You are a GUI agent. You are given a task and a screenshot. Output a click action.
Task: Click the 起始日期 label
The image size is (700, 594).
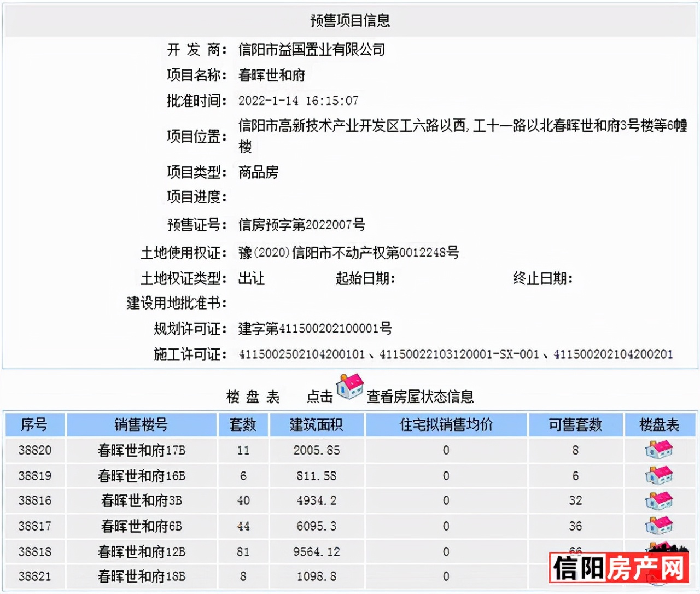pos(365,278)
